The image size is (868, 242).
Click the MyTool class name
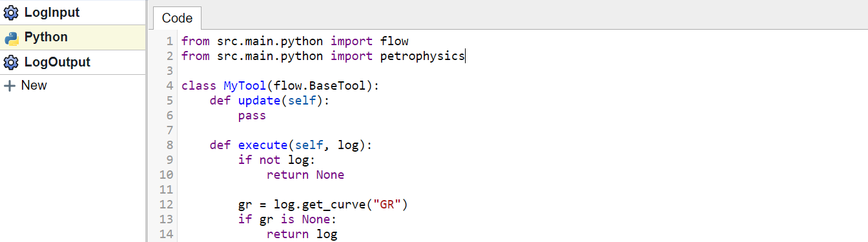pyautogui.click(x=245, y=86)
